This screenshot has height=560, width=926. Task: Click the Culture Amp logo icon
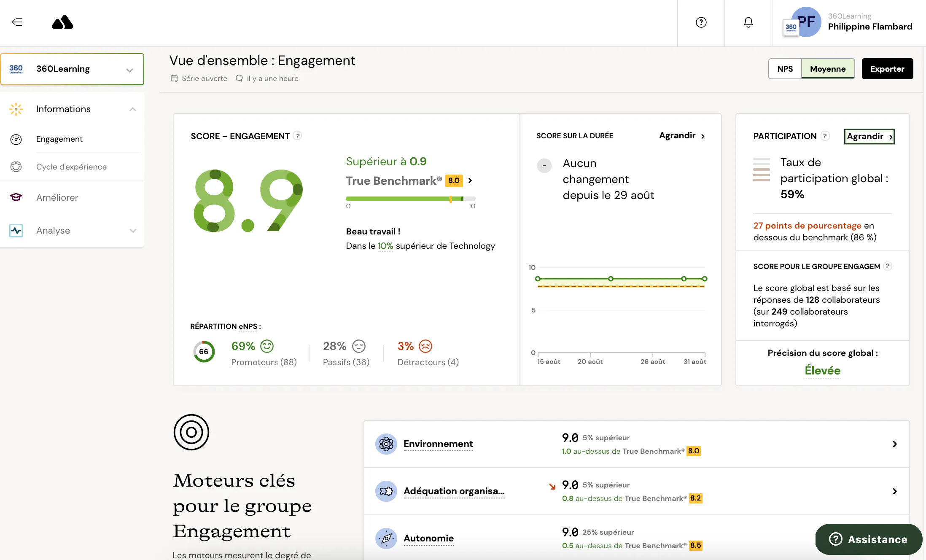pyautogui.click(x=62, y=22)
